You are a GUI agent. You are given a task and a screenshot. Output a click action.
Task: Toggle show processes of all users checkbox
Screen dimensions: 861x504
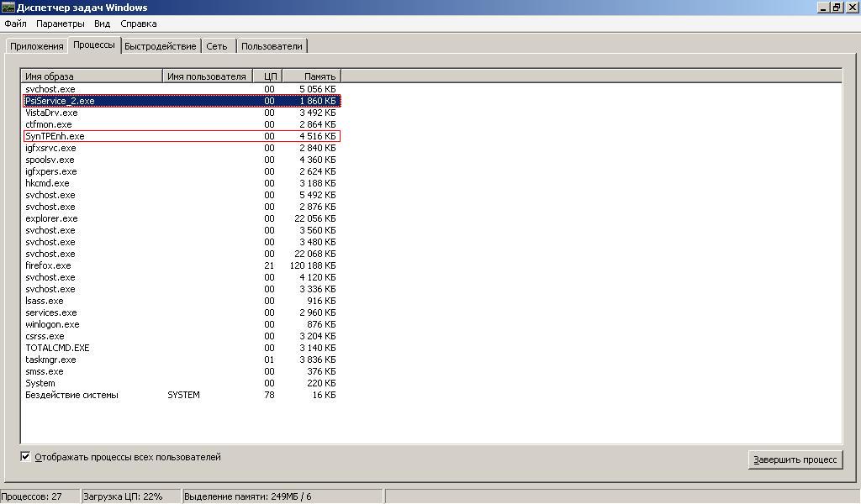tap(26, 457)
